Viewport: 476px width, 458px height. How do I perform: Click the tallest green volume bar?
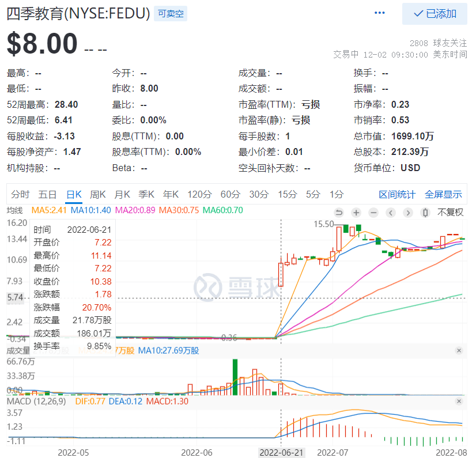(x=235, y=377)
